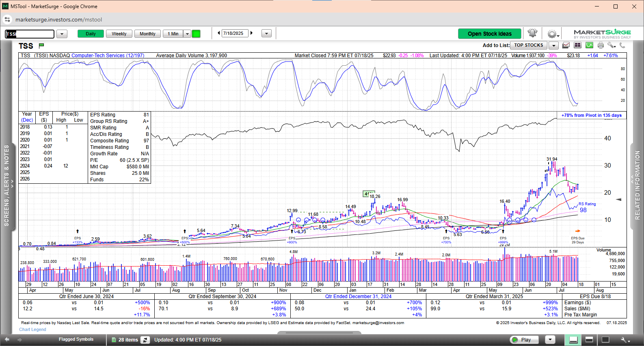
Task: Print the chart with the printer icon
Action: [601, 45]
